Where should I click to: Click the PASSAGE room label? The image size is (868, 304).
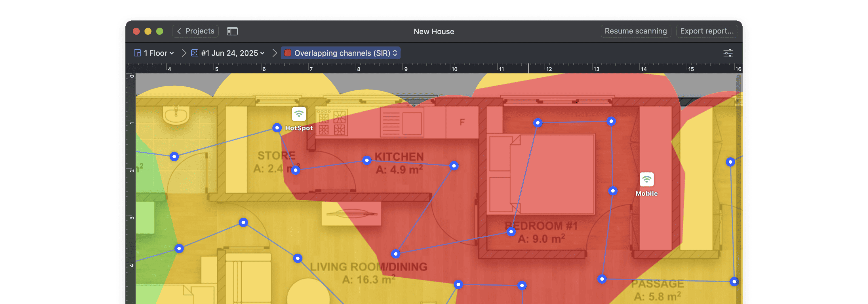coord(658,284)
